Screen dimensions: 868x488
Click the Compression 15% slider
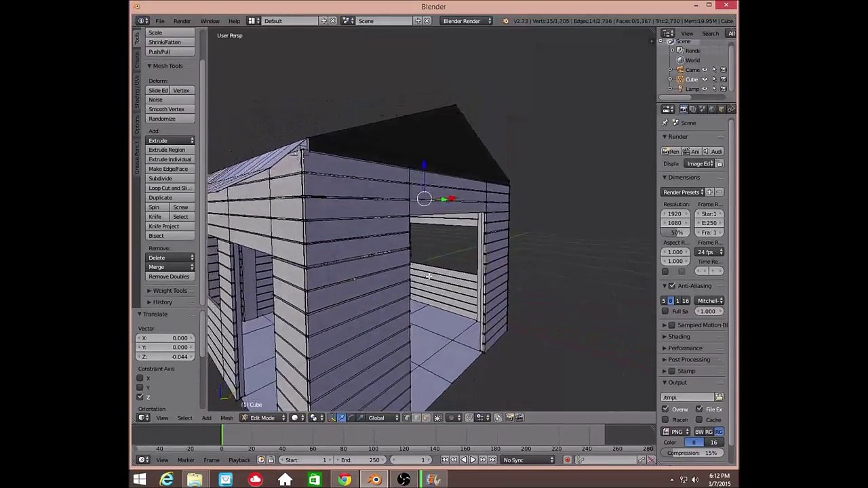[x=692, y=453]
